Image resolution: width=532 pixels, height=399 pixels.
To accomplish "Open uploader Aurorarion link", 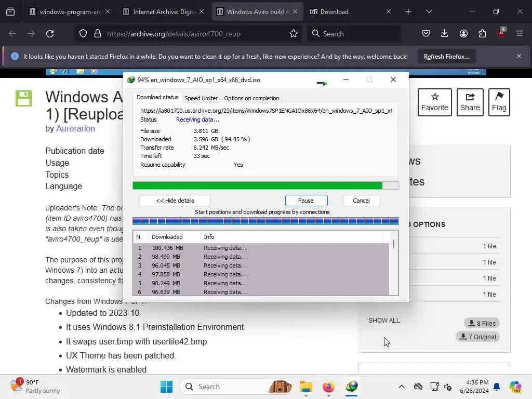I will [x=76, y=129].
